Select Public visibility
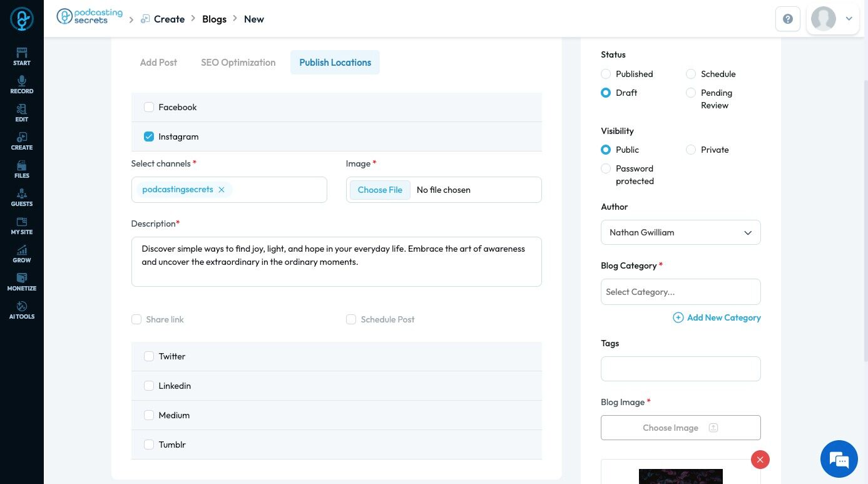The width and height of the screenshot is (868, 484). (606, 150)
